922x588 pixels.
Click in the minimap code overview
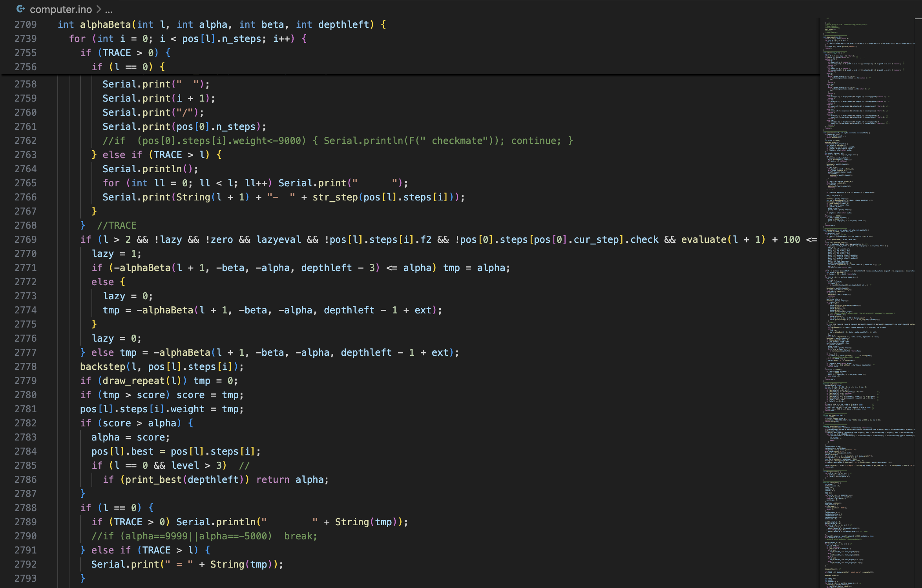(x=864, y=275)
